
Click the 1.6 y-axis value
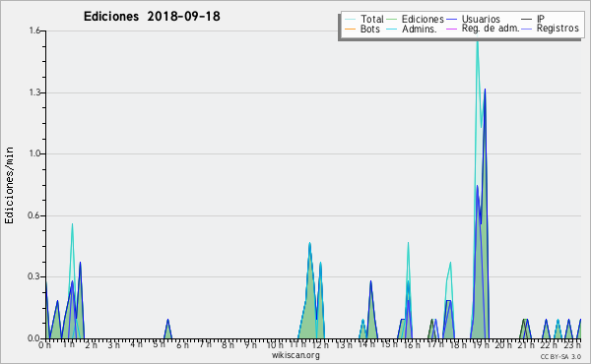[34, 30]
